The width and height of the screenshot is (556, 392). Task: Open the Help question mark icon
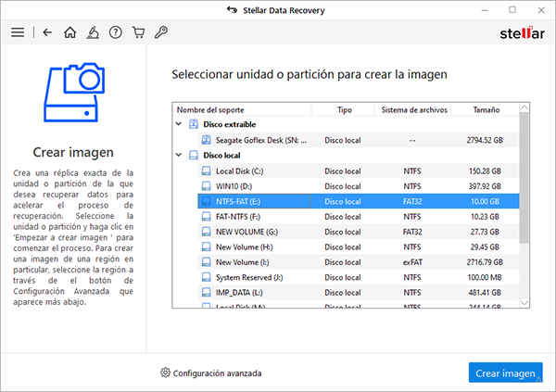(x=116, y=32)
